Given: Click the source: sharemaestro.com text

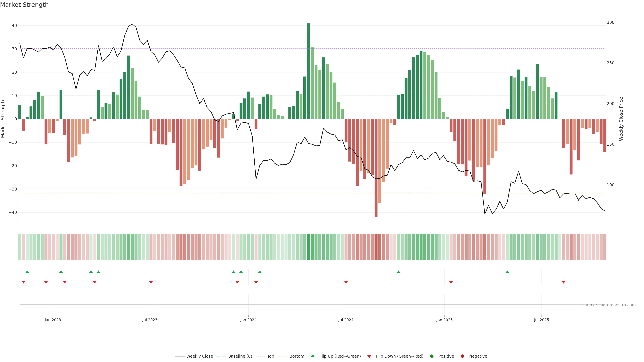Looking at the screenshot, I should coord(609,305).
